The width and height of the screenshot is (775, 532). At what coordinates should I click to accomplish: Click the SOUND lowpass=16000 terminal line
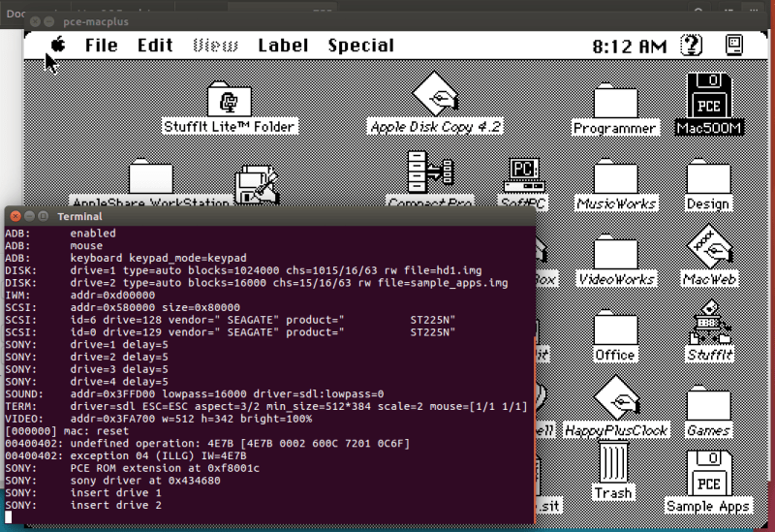[195, 393]
